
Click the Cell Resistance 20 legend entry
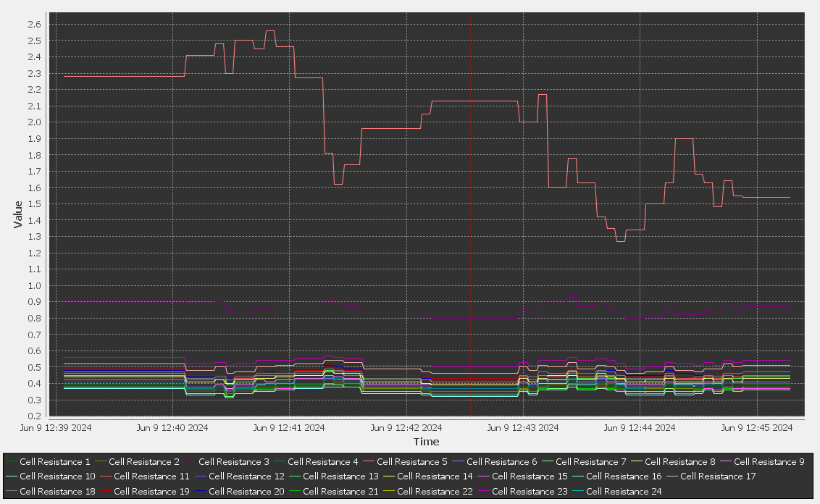pyautogui.click(x=246, y=491)
